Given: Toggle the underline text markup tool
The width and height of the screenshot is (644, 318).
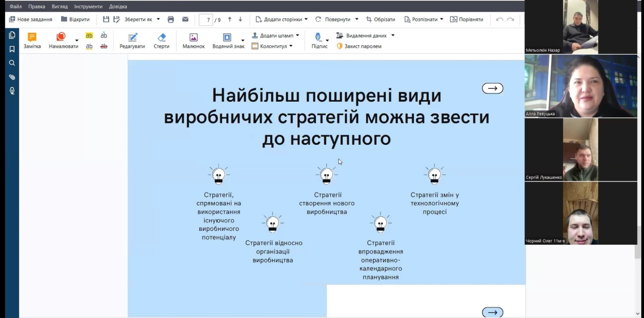Looking at the screenshot, I should [x=89, y=46].
